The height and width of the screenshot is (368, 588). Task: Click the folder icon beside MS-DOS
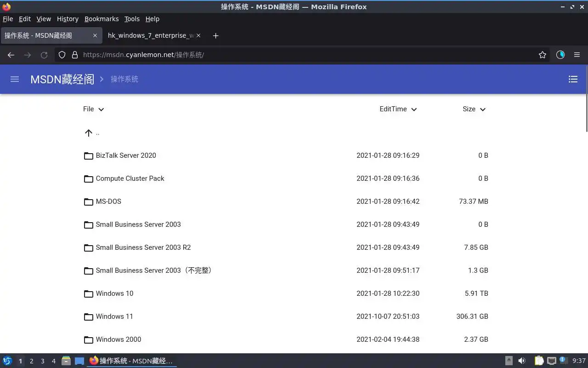[89, 201]
